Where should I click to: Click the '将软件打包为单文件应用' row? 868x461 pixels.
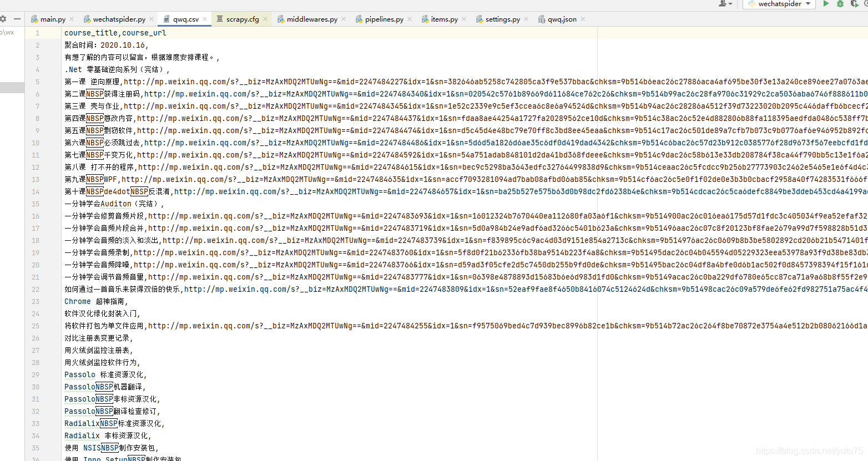[465, 326]
